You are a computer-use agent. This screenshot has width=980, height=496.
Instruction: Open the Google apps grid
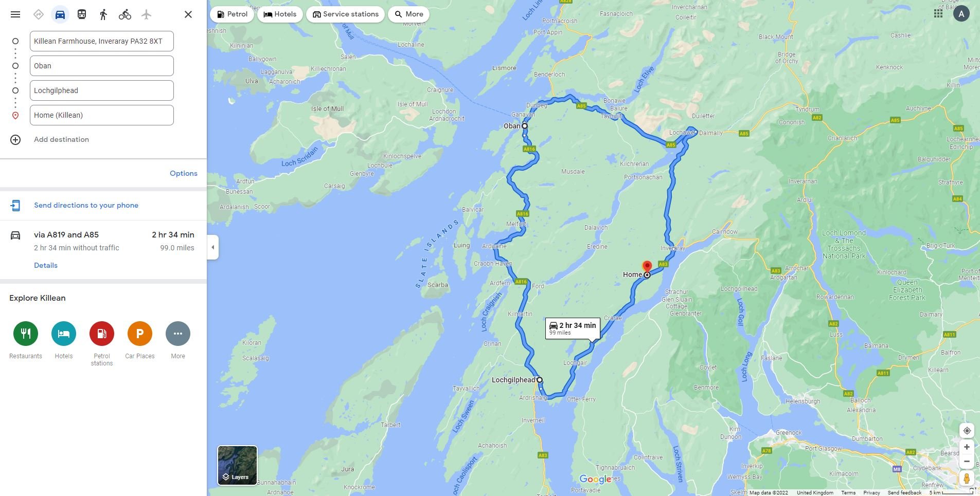(x=938, y=14)
